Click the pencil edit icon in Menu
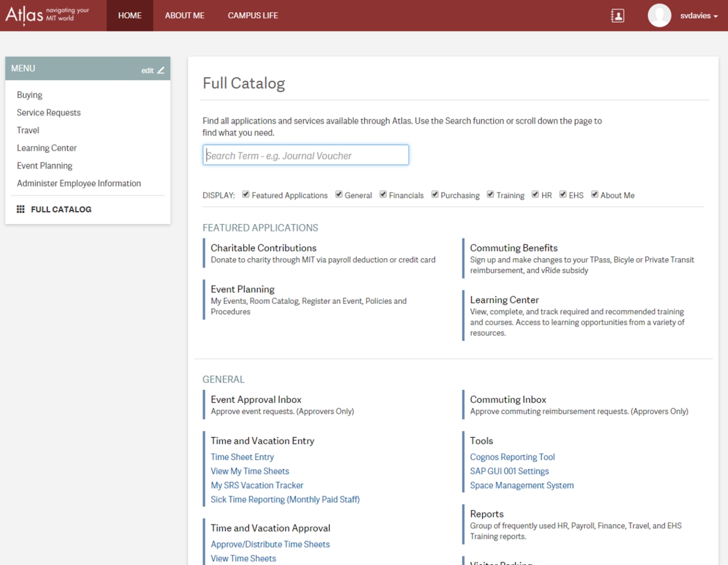728x565 pixels. coord(161,70)
